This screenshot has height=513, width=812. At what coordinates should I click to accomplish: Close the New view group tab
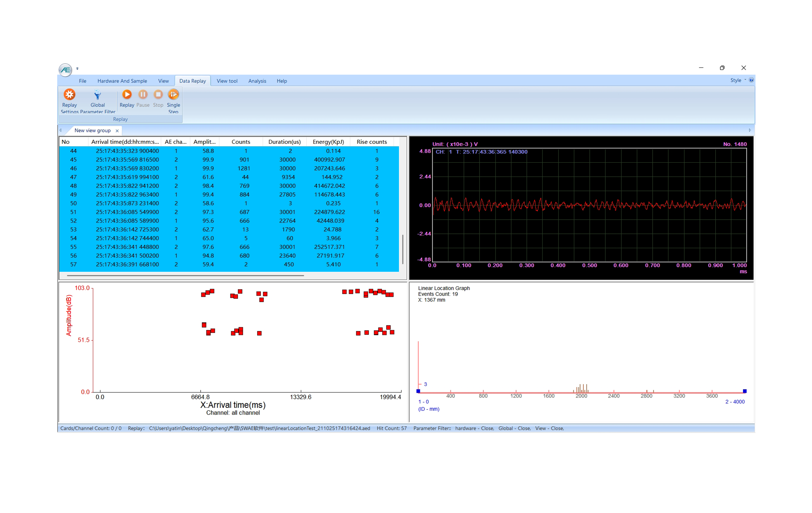pyautogui.click(x=117, y=131)
